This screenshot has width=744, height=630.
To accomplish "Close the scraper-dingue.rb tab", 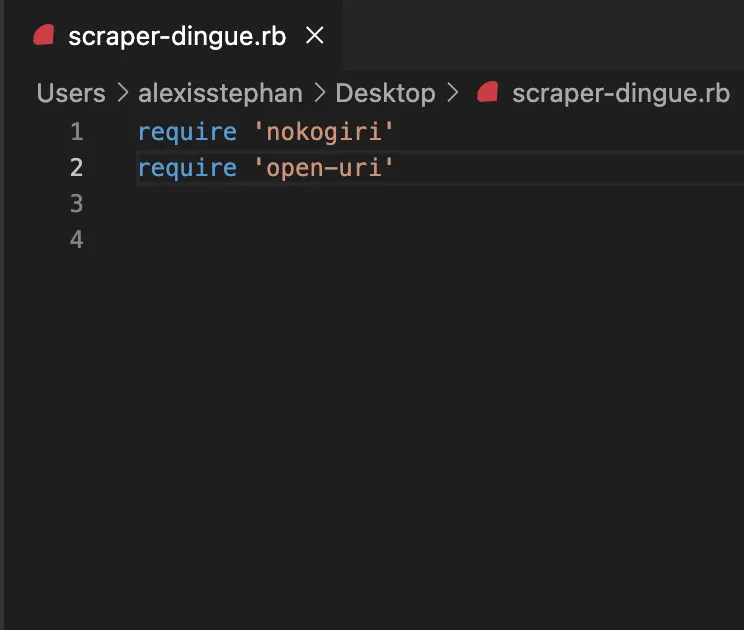I will tap(315, 36).
